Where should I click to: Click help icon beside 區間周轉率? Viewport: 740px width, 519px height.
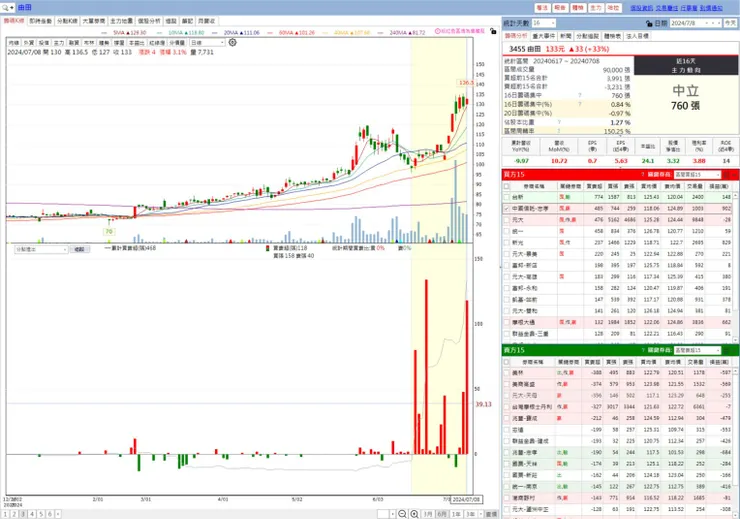558,131
